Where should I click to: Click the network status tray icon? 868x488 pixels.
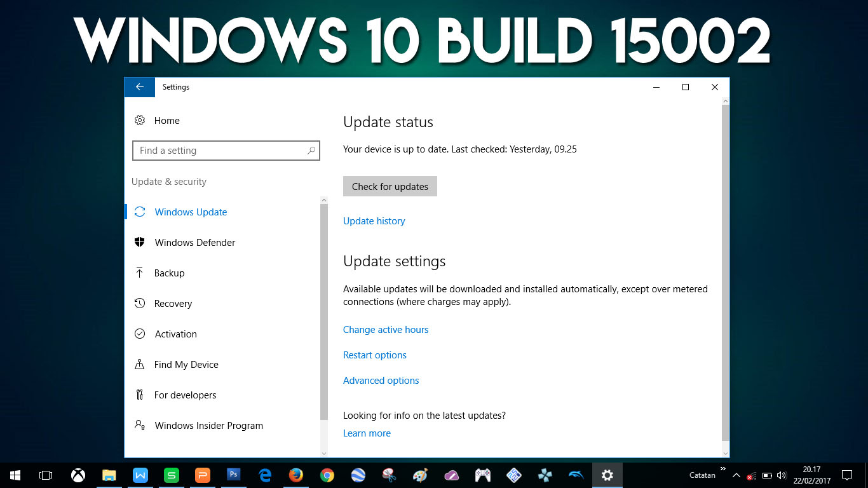point(752,475)
